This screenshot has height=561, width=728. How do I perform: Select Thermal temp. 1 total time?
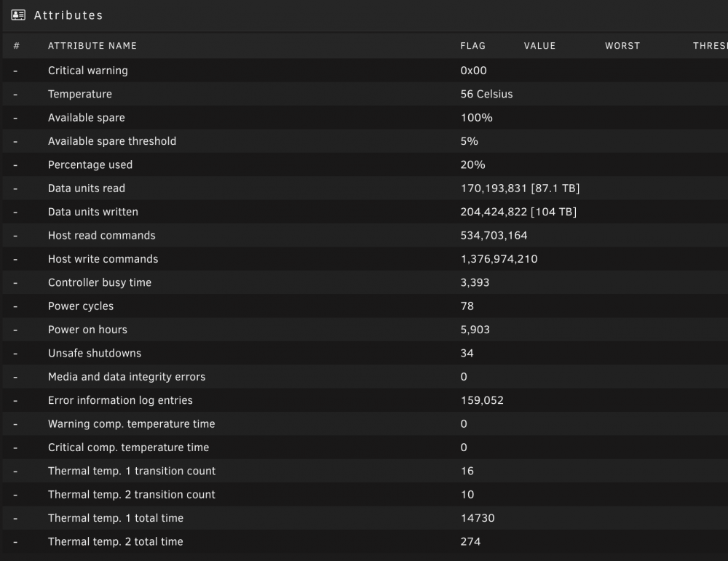(x=116, y=518)
